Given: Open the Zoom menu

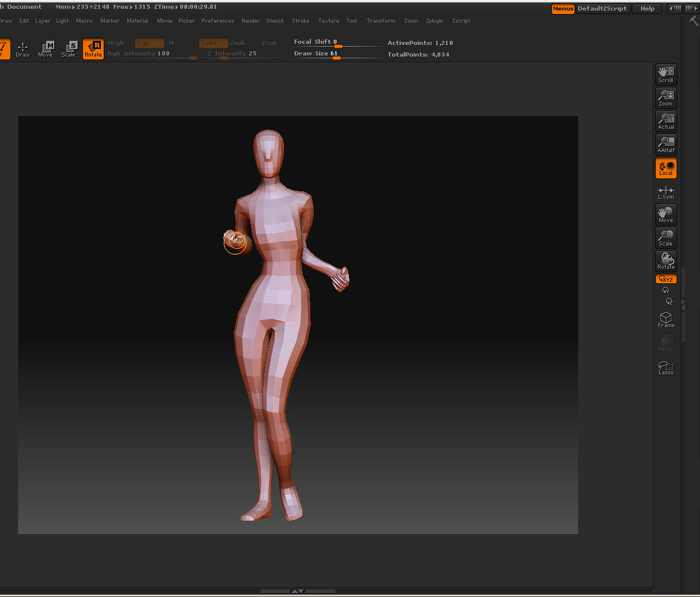Looking at the screenshot, I should [x=411, y=21].
